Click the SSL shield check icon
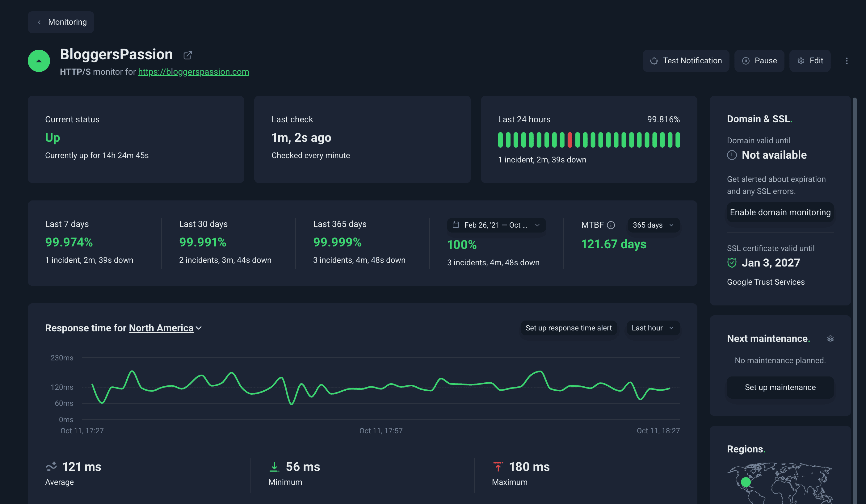The width and height of the screenshot is (866, 504). click(x=732, y=263)
